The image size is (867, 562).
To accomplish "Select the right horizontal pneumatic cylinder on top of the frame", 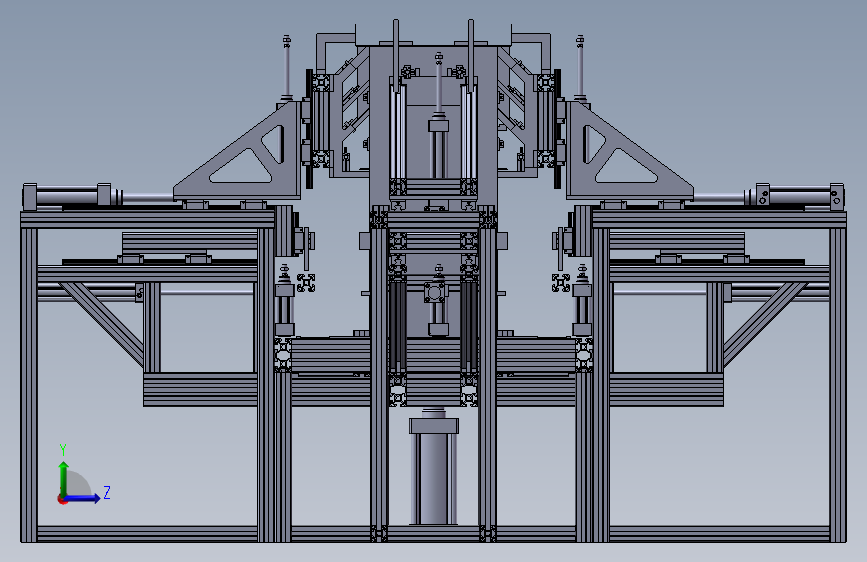I will pyautogui.click(x=795, y=196).
